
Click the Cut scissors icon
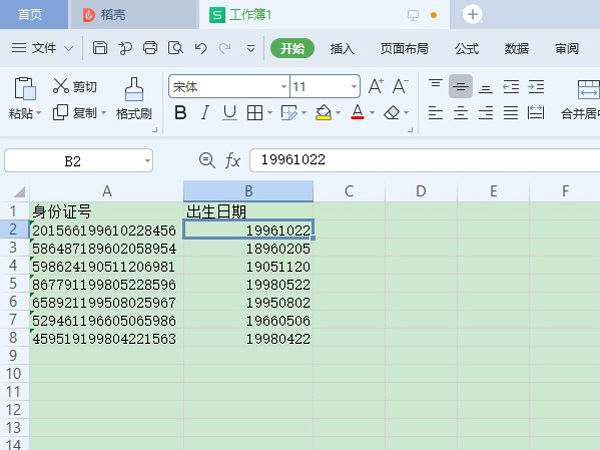(62, 87)
